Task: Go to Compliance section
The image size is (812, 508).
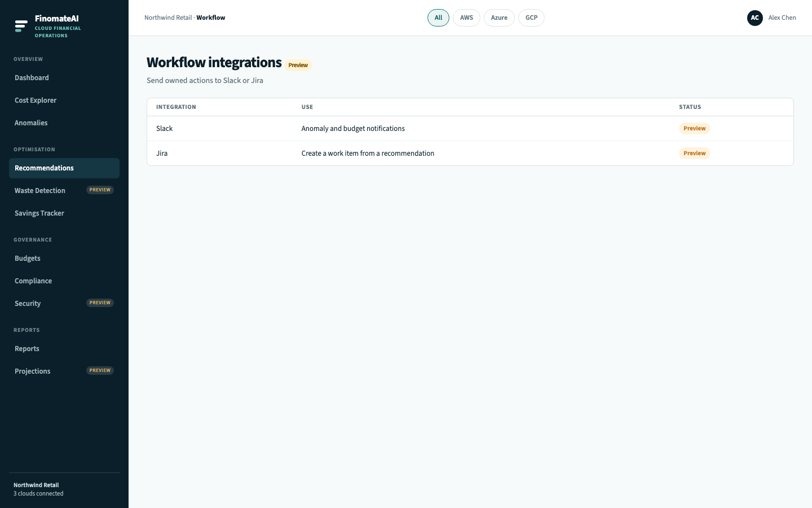Action: (64, 281)
